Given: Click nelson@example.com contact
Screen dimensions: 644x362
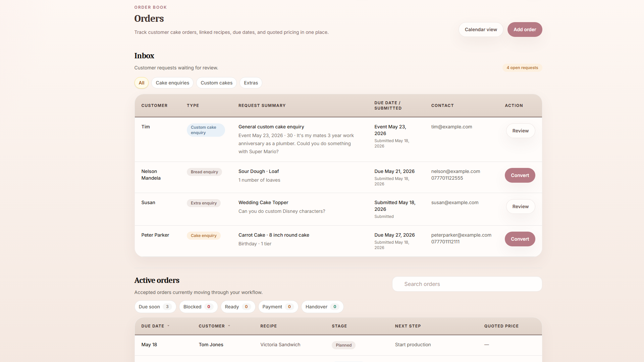Looking at the screenshot, I should [455, 171].
